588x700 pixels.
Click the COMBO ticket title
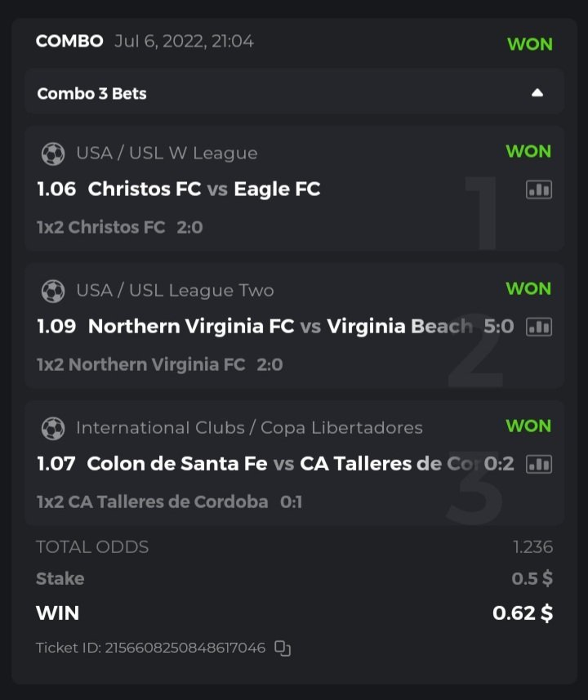pyautogui.click(x=69, y=41)
